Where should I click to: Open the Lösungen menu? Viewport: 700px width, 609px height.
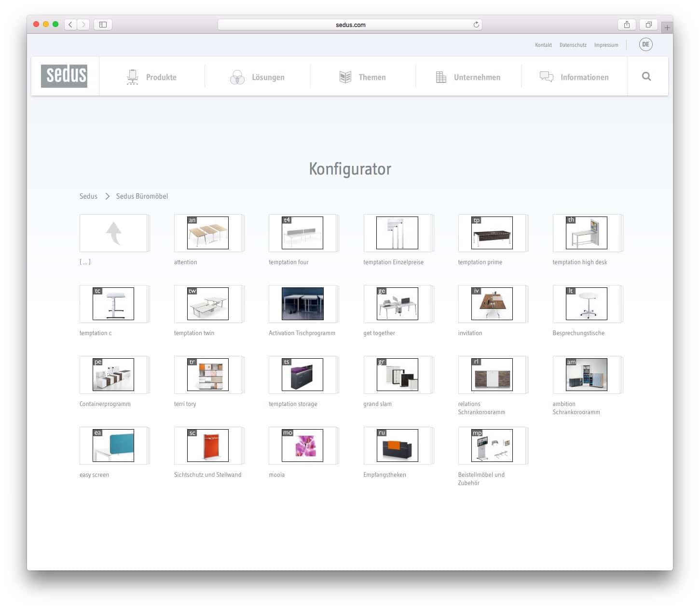pos(258,77)
